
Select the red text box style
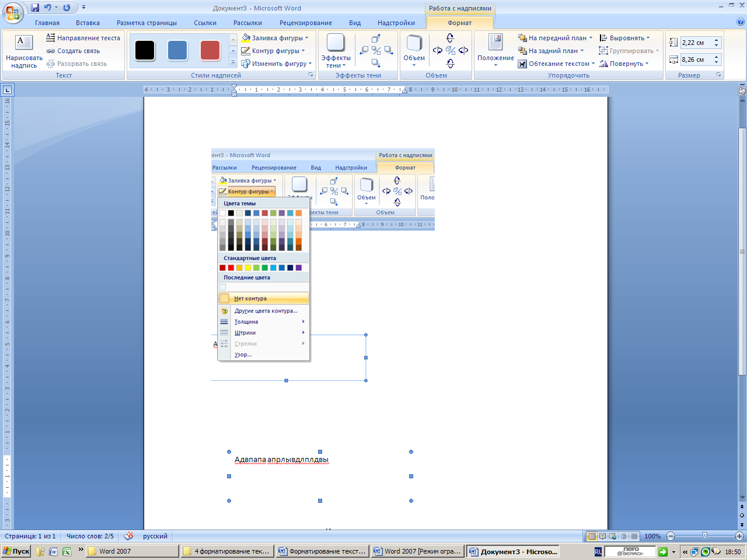pyautogui.click(x=210, y=51)
